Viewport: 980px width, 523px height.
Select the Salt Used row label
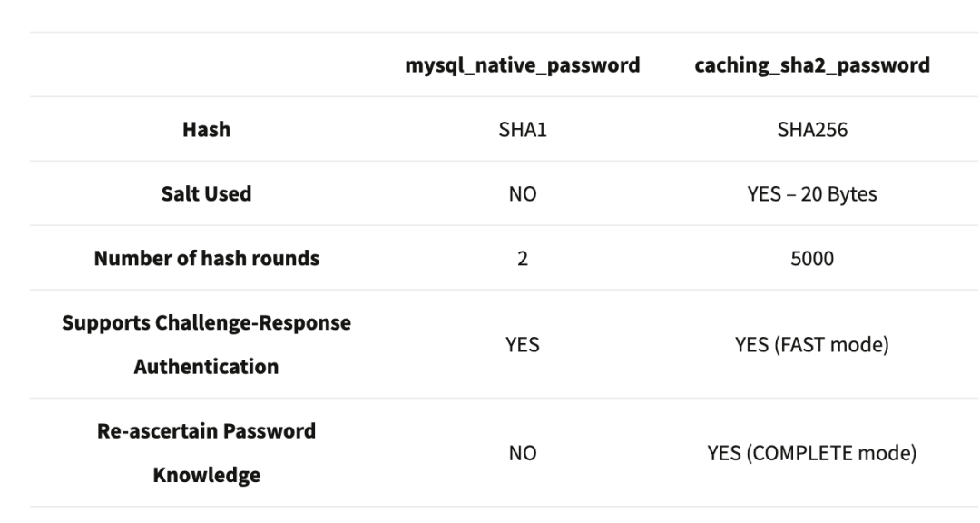point(207,193)
